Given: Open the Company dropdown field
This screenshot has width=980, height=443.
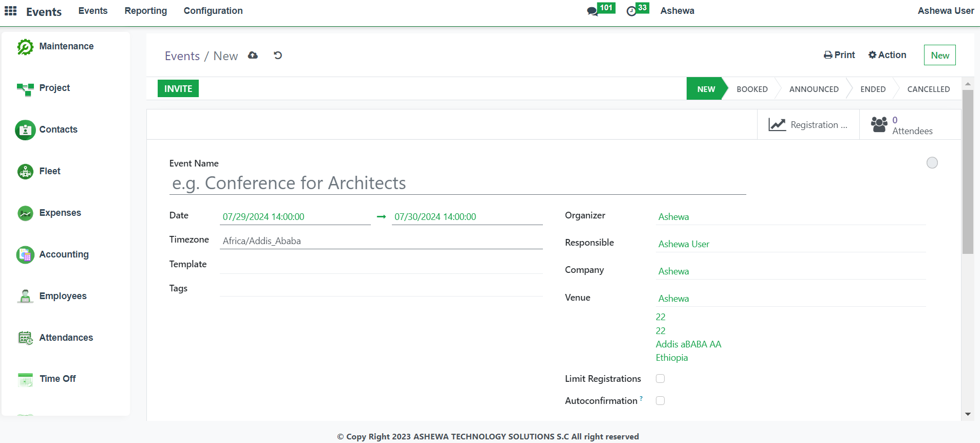Looking at the screenshot, I should click(x=791, y=271).
